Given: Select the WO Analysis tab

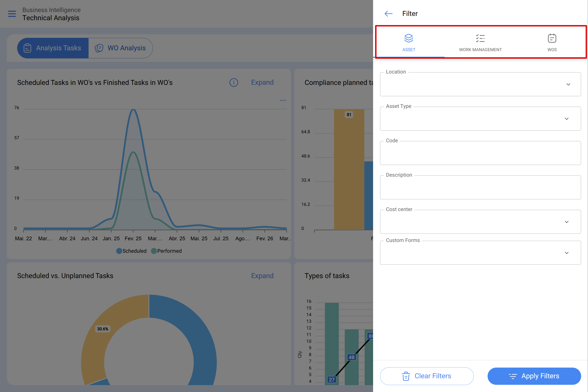Looking at the screenshot, I should pyautogui.click(x=121, y=48).
